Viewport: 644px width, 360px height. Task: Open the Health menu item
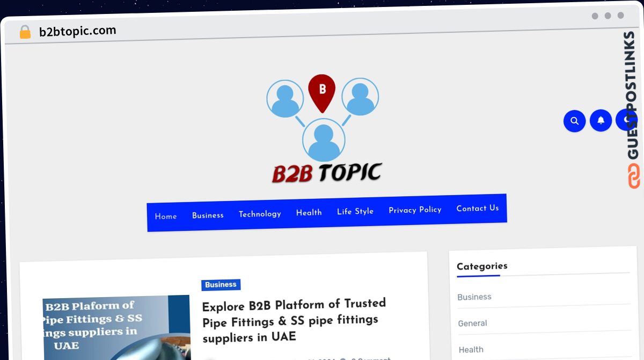pos(309,212)
